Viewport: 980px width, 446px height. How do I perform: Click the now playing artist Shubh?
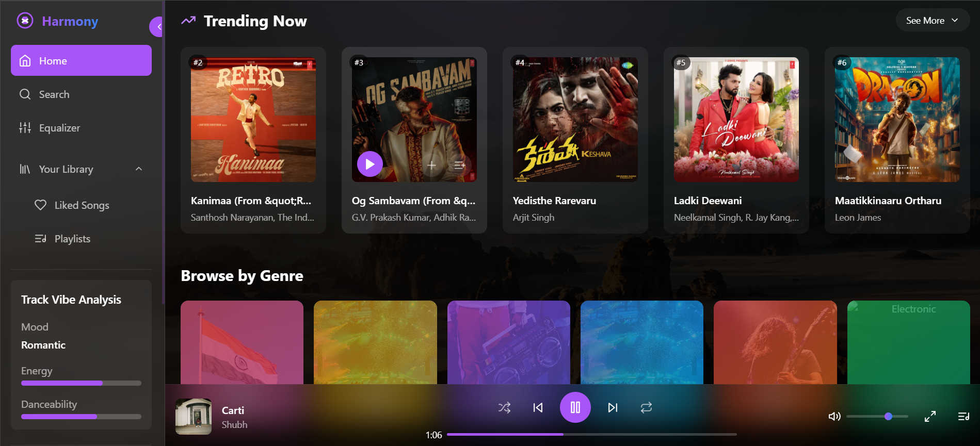pos(234,425)
